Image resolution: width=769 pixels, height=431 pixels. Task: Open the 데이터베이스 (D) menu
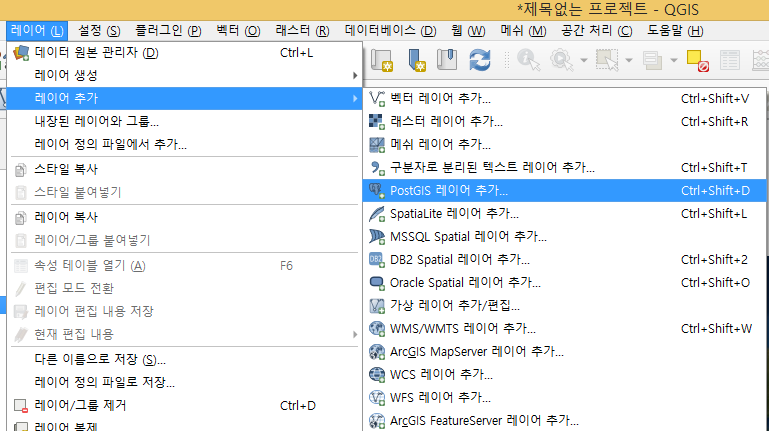(x=390, y=31)
